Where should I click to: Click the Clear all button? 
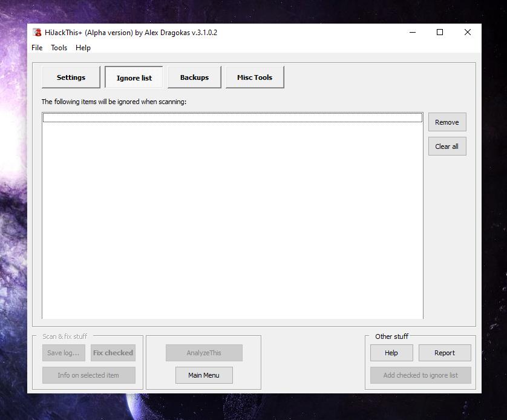tap(447, 146)
